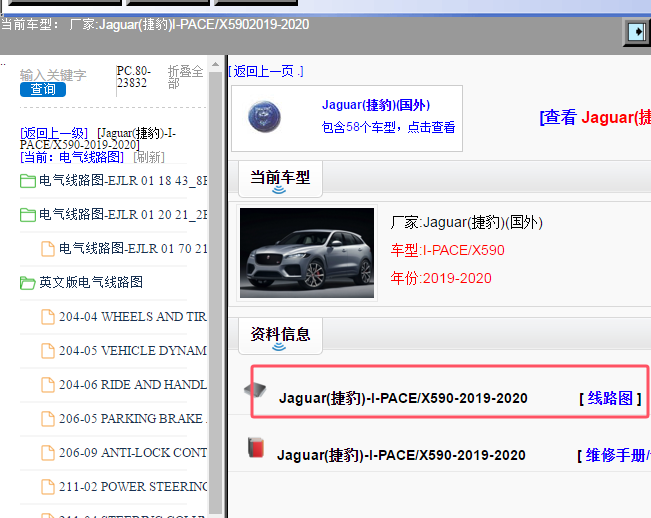
Task: Click file icon of 204-06 RIDE row
Action: pos(48,385)
